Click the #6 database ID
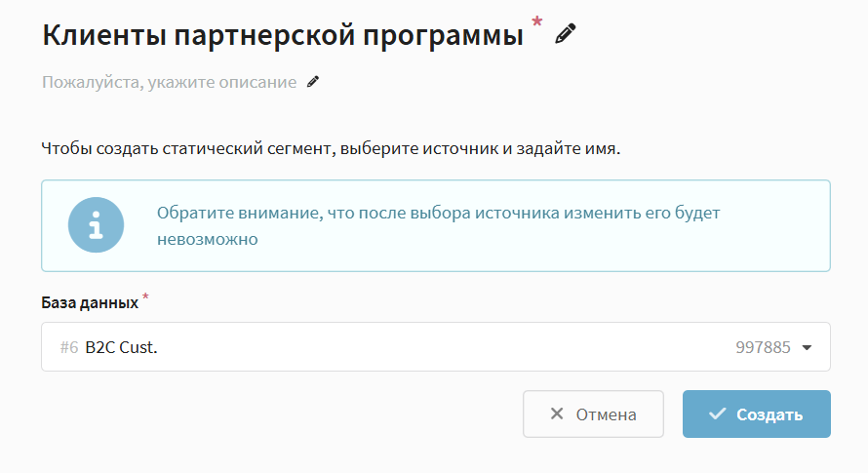 click(68, 347)
